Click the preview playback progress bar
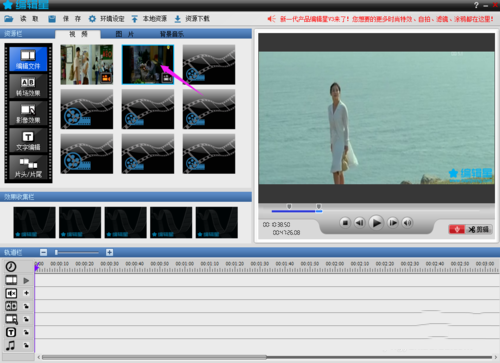500x363 pixels. 376,211
